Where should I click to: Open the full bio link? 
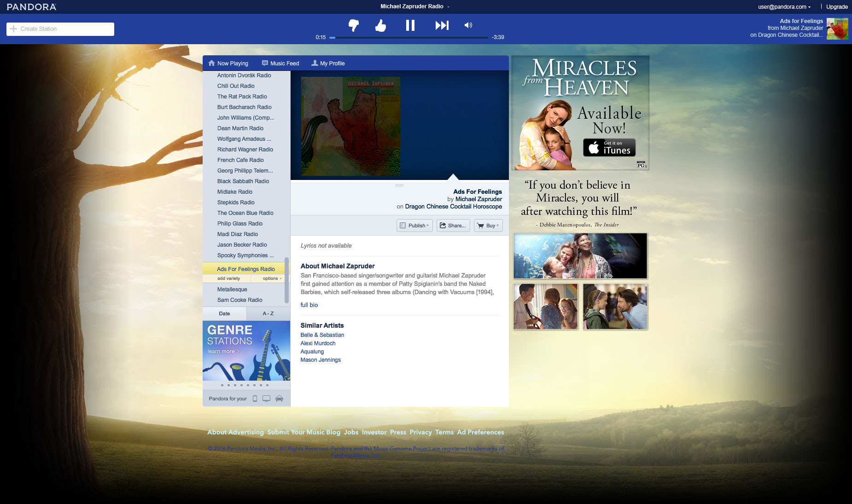(309, 305)
